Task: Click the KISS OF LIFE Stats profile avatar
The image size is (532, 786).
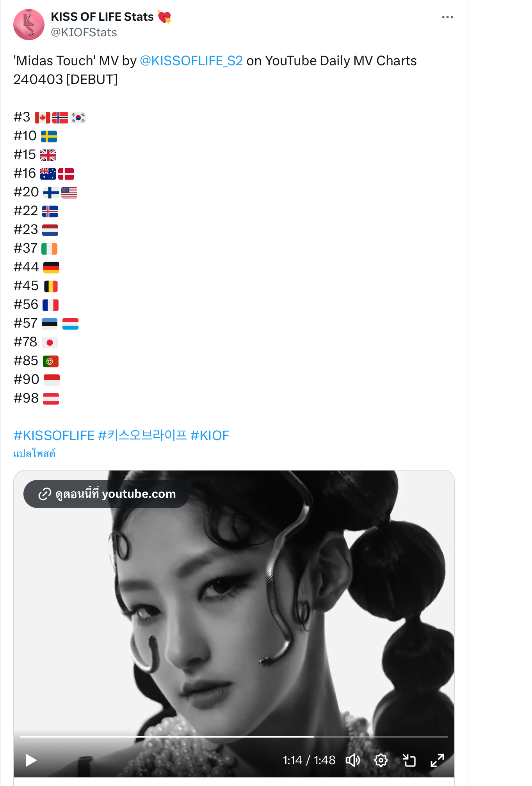Action: coord(29,25)
